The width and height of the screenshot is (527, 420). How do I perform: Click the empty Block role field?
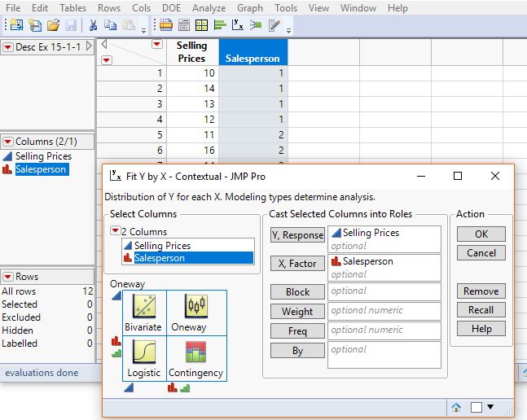[x=384, y=291]
